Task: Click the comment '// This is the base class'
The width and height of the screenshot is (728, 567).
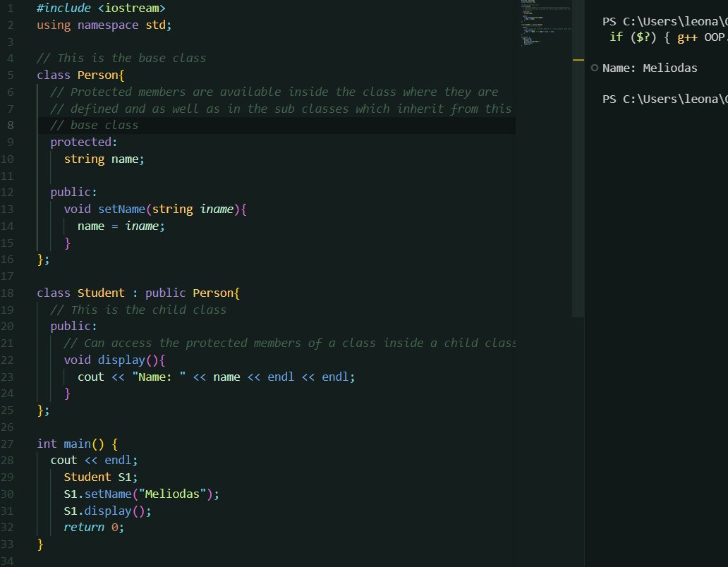Action: coord(121,59)
